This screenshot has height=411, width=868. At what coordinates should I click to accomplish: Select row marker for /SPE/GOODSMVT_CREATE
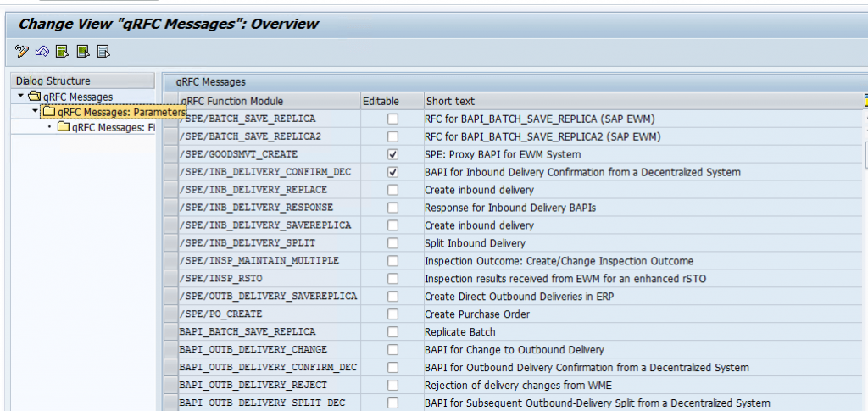click(170, 154)
